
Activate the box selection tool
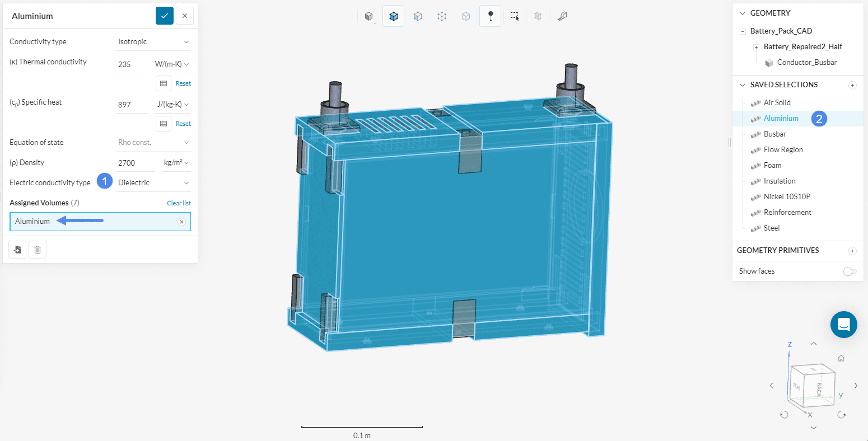coord(514,16)
